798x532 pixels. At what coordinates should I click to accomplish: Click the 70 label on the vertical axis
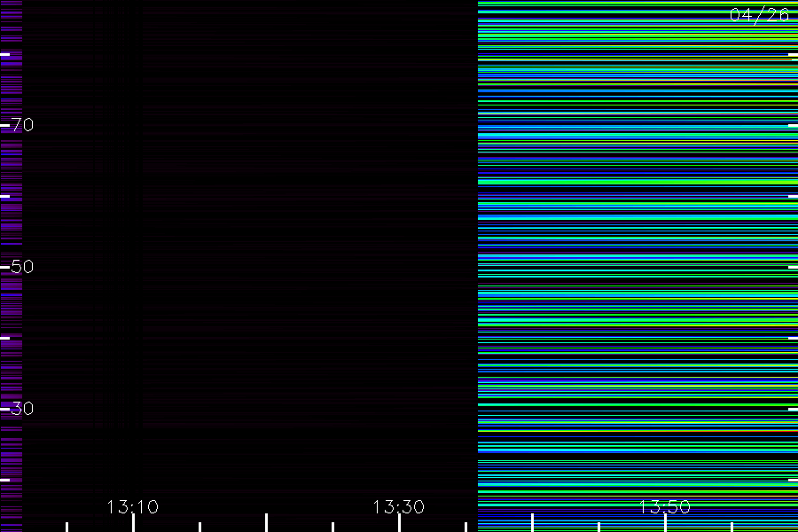22,125
